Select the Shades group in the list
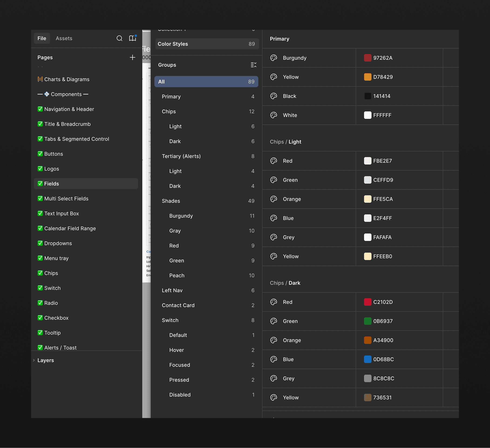The width and height of the screenshot is (490, 448). pyautogui.click(x=171, y=201)
